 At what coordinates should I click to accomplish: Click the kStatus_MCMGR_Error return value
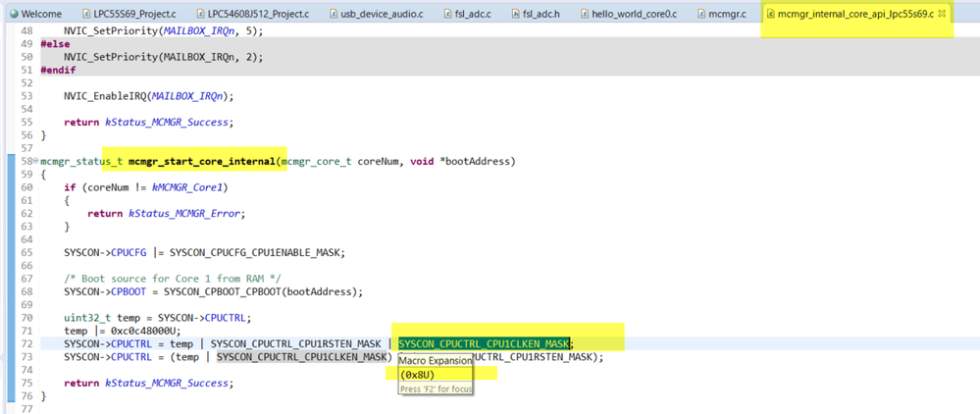[183, 214]
